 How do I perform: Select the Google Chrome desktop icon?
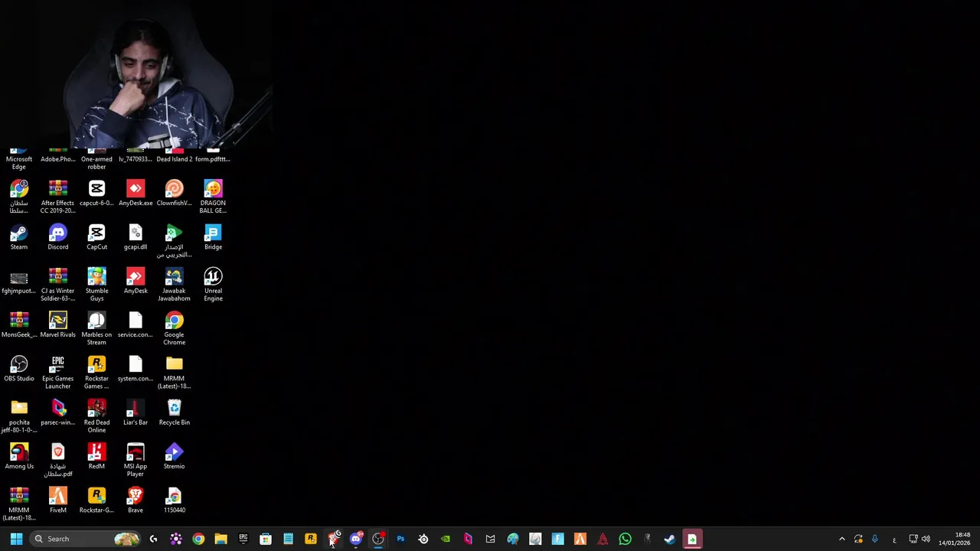[174, 328]
